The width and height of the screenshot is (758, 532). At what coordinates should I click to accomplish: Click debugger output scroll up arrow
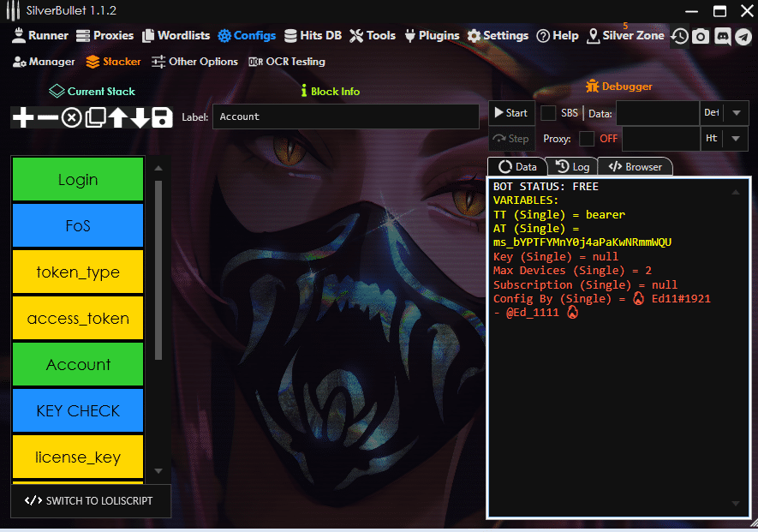pyautogui.click(x=736, y=193)
